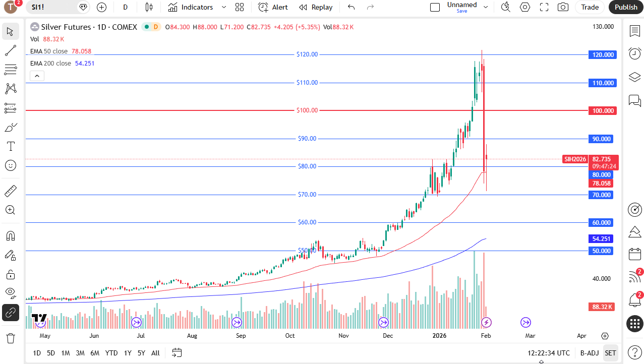Screen dimensions: 644x364
Task: Select the 3M time range
Action: [x=80, y=353]
